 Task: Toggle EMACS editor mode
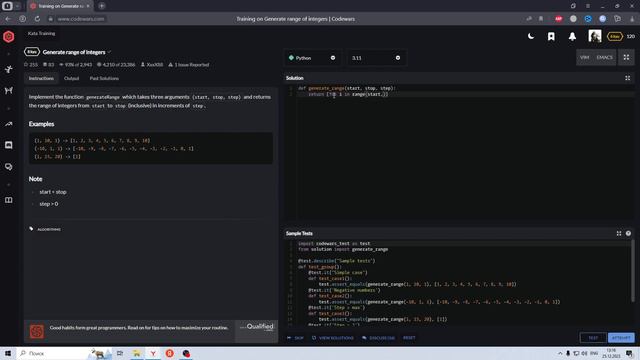pos(604,58)
